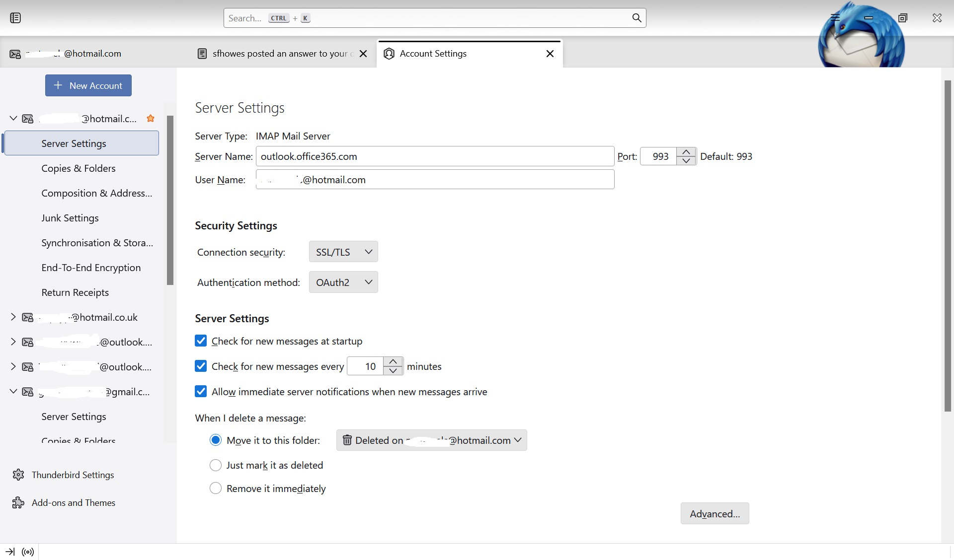
Task: Click the mail icon of the gmail account
Action: coord(28,392)
